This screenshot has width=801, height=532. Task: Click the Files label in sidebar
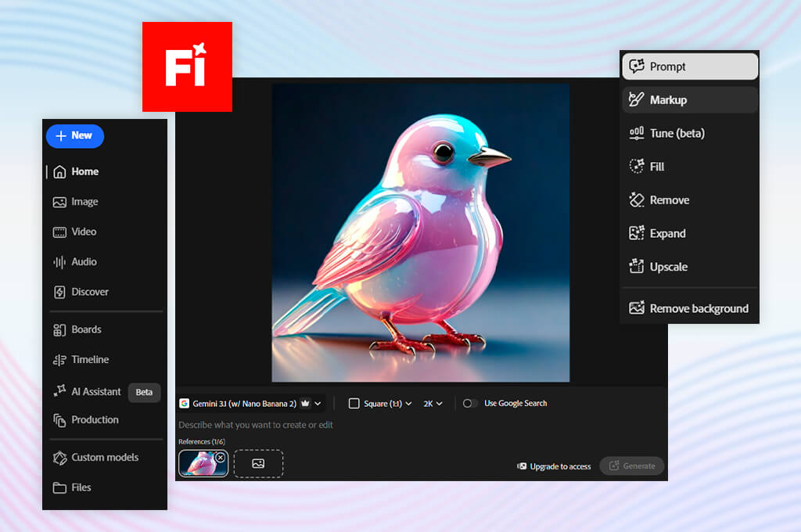point(81,487)
